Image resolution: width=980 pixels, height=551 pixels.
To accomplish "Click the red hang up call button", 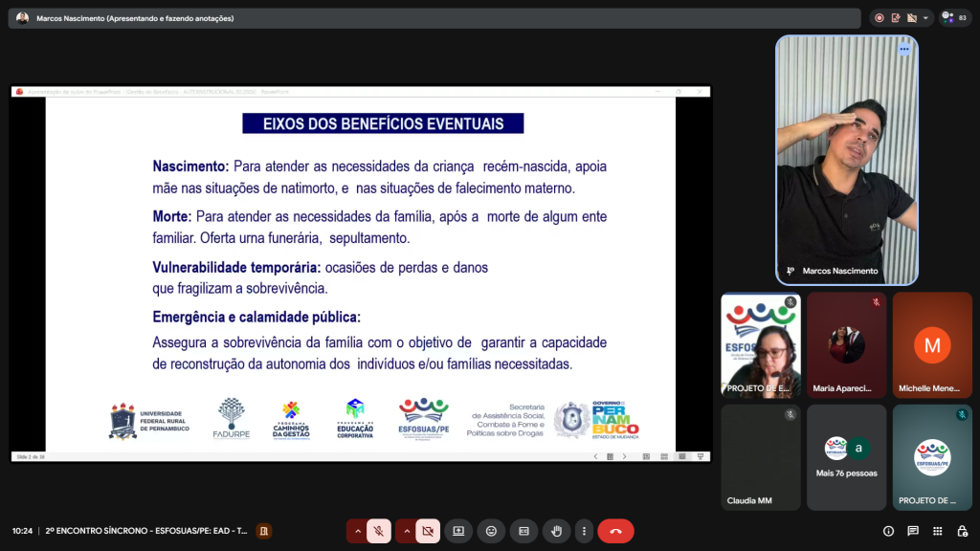I will [615, 531].
